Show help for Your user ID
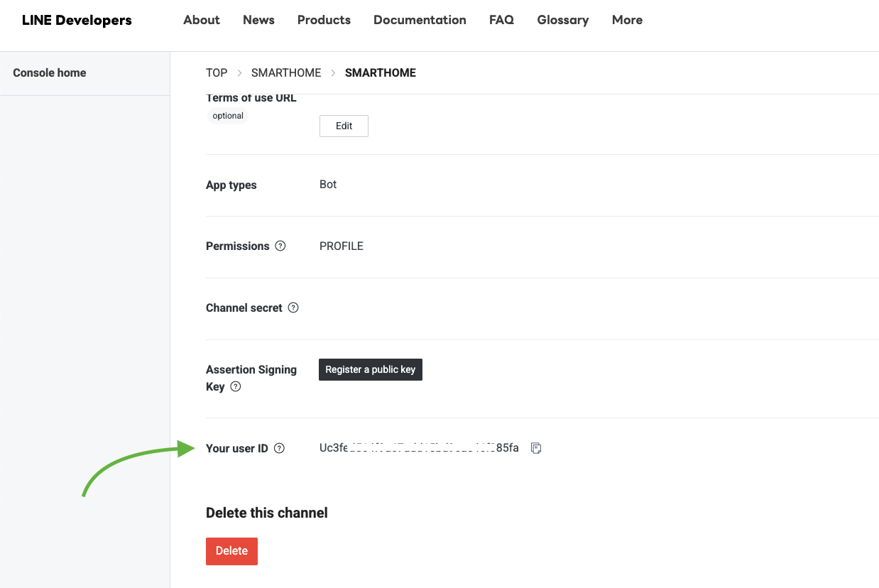 (x=279, y=449)
